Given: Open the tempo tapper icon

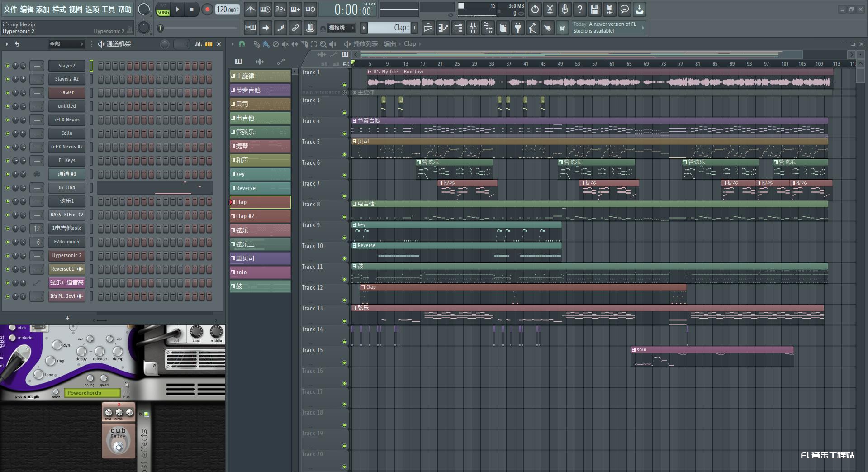Looking at the screenshot, I should [533, 28].
